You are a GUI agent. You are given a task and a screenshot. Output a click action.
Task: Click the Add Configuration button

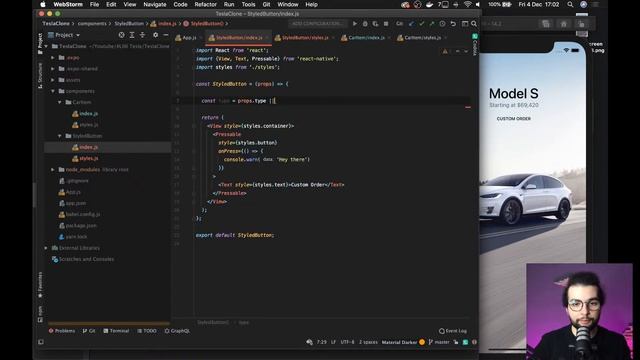pos(318,24)
